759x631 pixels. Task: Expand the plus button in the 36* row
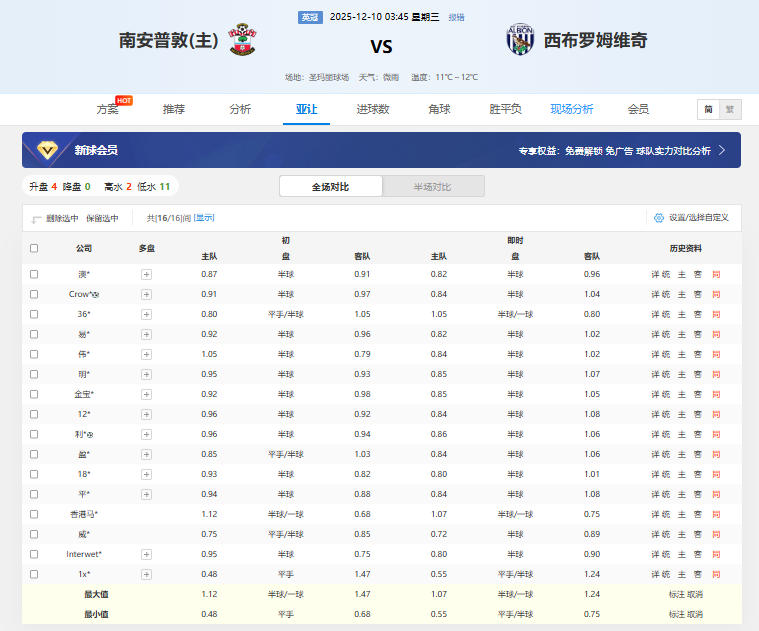click(146, 314)
